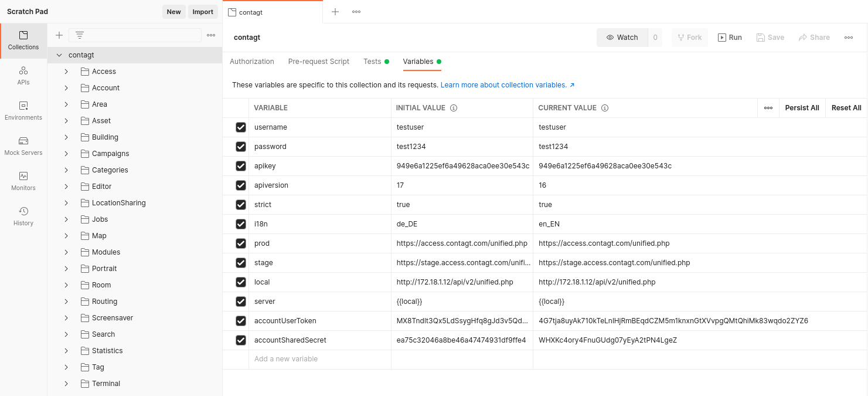Viewport: 868px width, 396px height.
Task: Click the i18n initial value de_DE
Action: 407,224
